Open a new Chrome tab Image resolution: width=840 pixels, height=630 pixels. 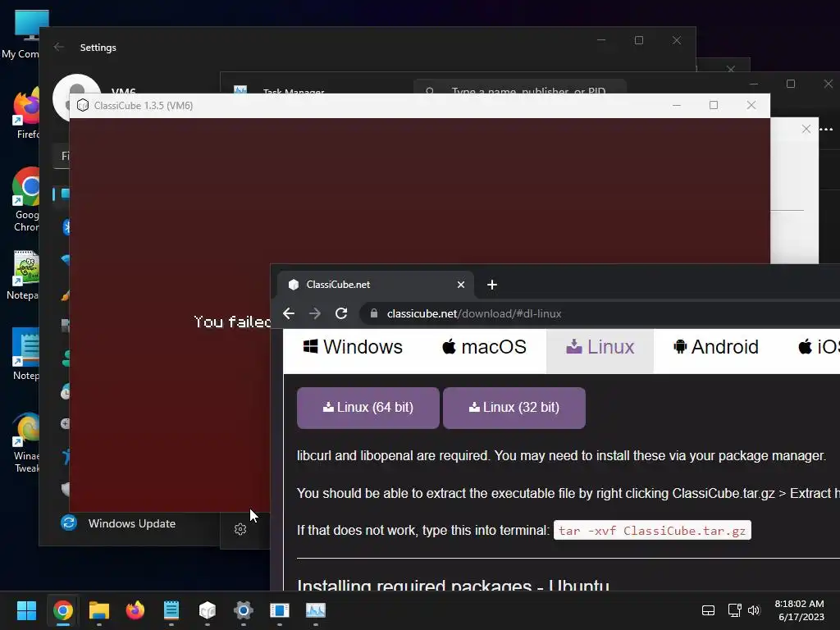tap(492, 285)
